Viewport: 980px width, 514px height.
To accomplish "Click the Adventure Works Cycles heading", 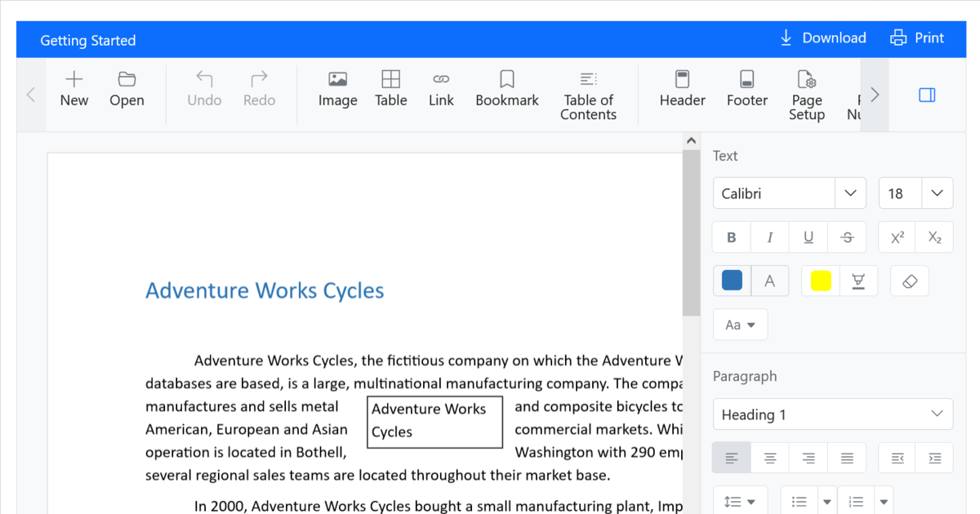I will click(265, 290).
